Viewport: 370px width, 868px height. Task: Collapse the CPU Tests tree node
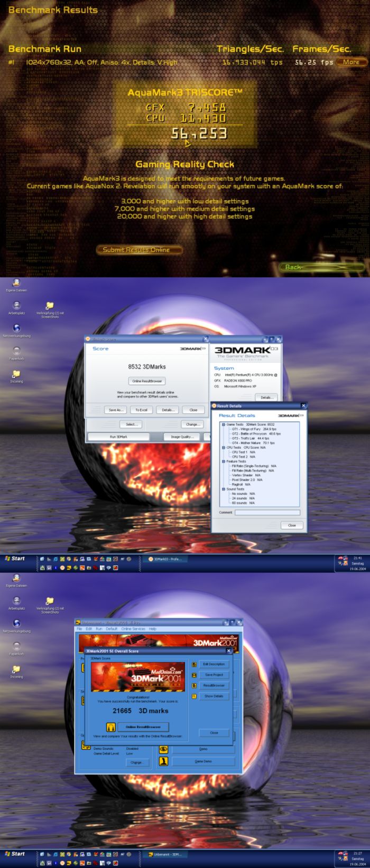(224, 448)
